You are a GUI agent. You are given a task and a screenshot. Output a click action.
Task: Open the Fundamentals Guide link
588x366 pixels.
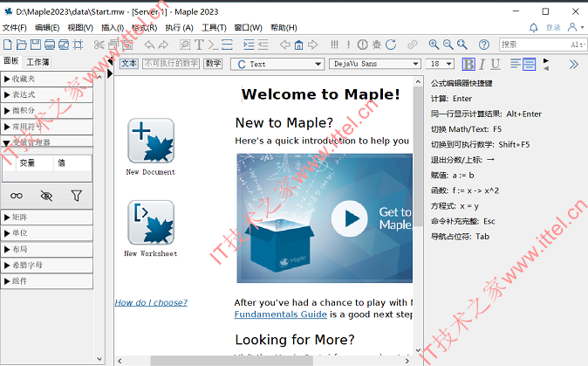click(x=281, y=314)
